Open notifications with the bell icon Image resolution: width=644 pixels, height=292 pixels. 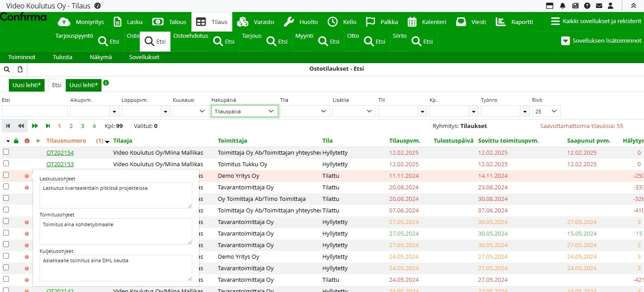[563, 6]
